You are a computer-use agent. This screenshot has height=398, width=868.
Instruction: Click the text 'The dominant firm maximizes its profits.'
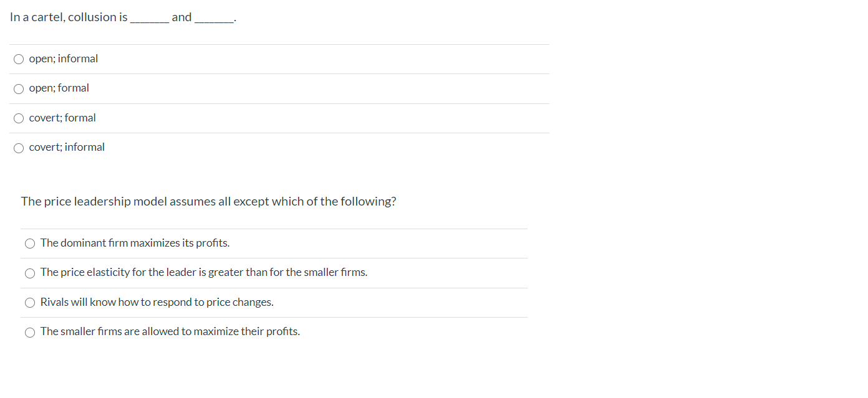point(135,243)
